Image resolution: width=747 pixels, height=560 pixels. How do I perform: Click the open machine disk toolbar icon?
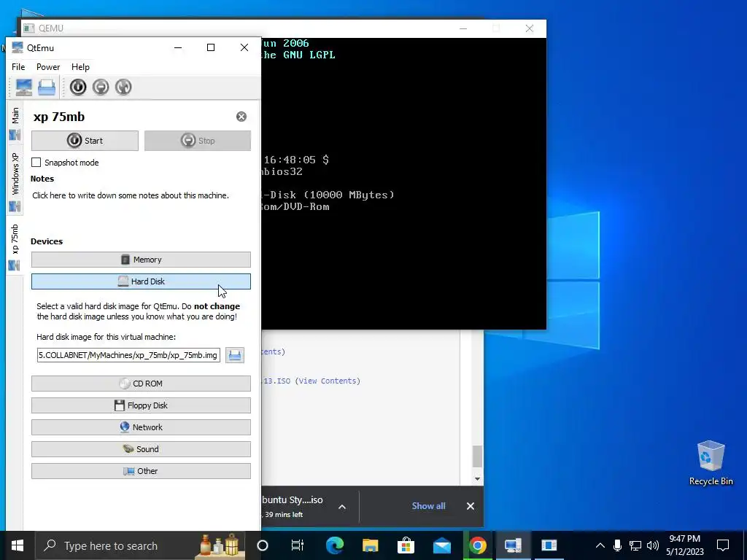(x=47, y=87)
